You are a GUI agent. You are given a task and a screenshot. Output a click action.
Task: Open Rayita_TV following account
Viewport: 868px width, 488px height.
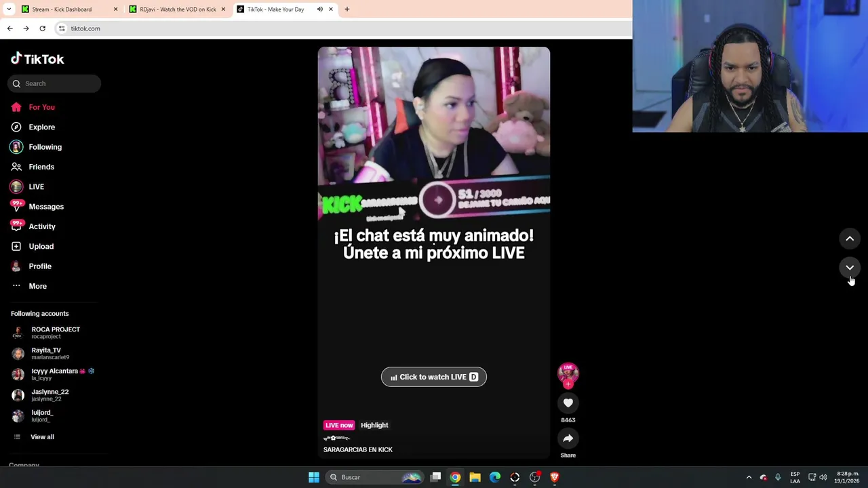pyautogui.click(x=41, y=354)
